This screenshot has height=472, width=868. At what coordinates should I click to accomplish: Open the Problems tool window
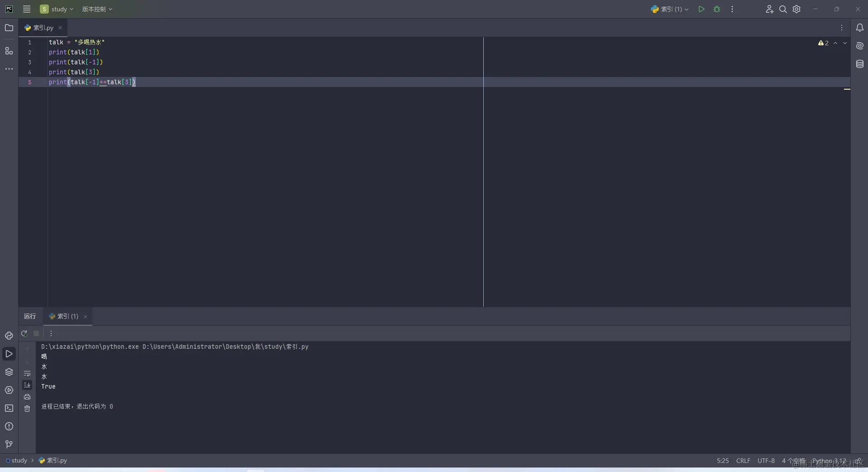click(x=9, y=426)
